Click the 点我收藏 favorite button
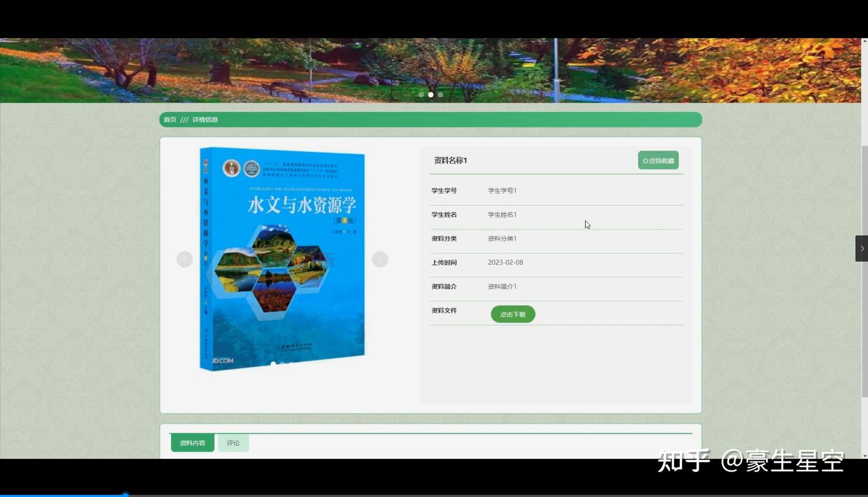This screenshot has width=868, height=497. [658, 160]
